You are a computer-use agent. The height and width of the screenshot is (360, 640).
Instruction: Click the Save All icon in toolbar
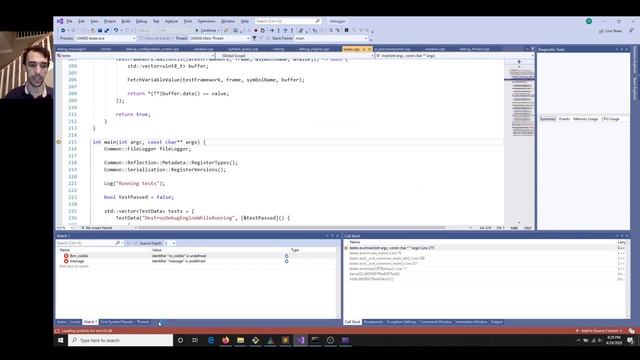[x=107, y=31]
